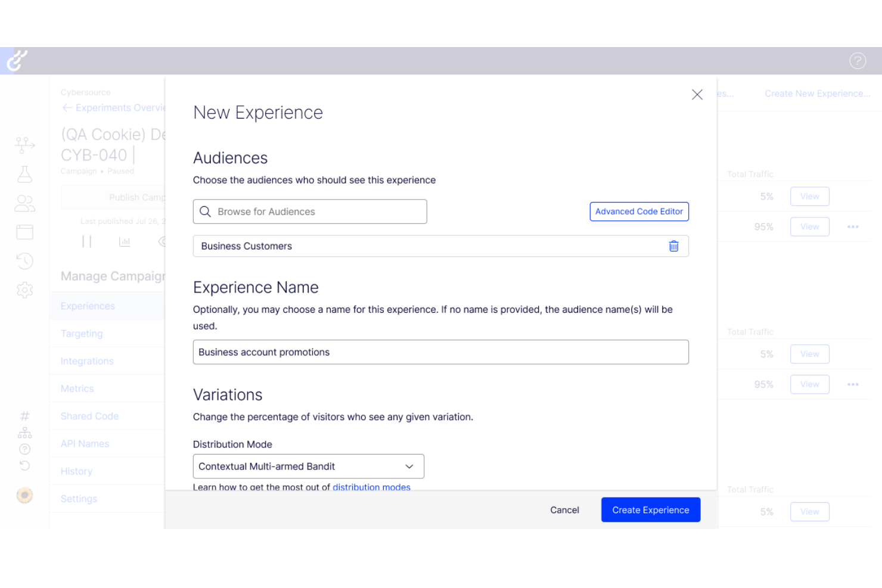Open the API Names section
This screenshot has height=588, width=882.
85,443
